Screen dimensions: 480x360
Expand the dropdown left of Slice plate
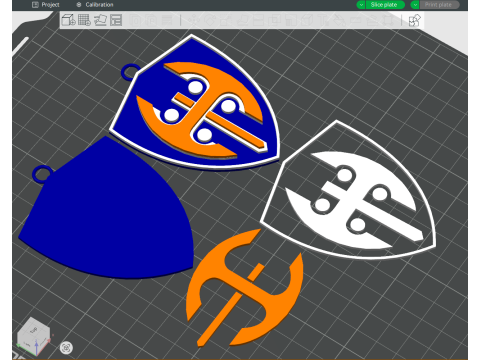[361, 5]
